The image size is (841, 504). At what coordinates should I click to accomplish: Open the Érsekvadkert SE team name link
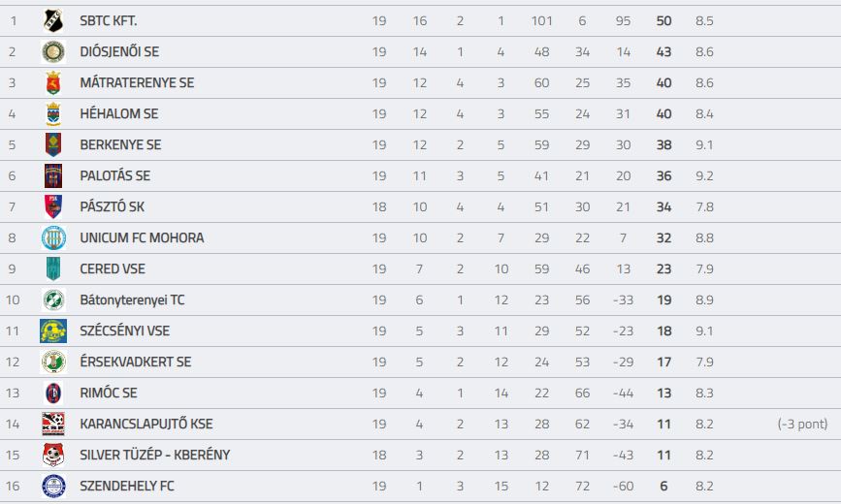coord(136,362)
